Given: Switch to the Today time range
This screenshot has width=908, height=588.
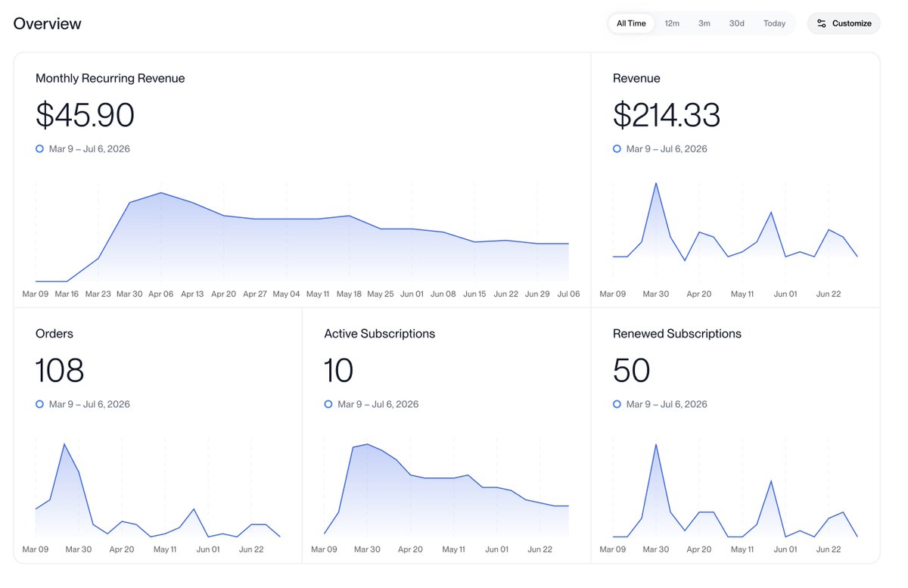Looking at the screenshot, I should click(774, 23).
